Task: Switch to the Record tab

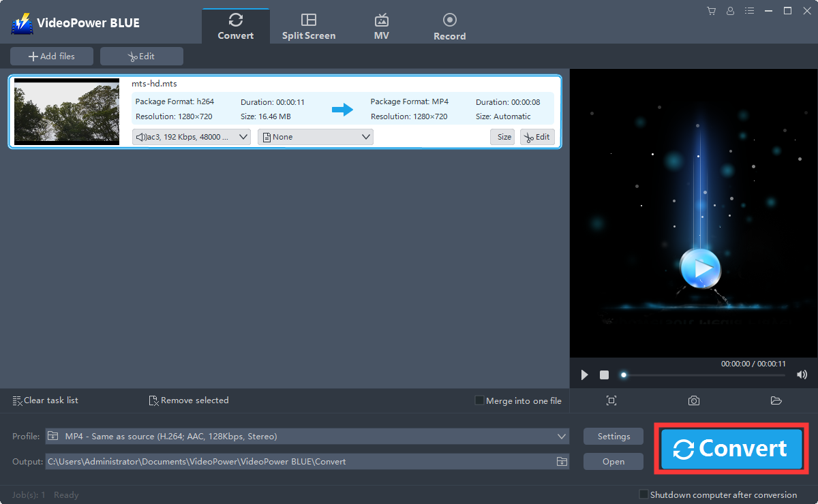Action: pos(449,25)
